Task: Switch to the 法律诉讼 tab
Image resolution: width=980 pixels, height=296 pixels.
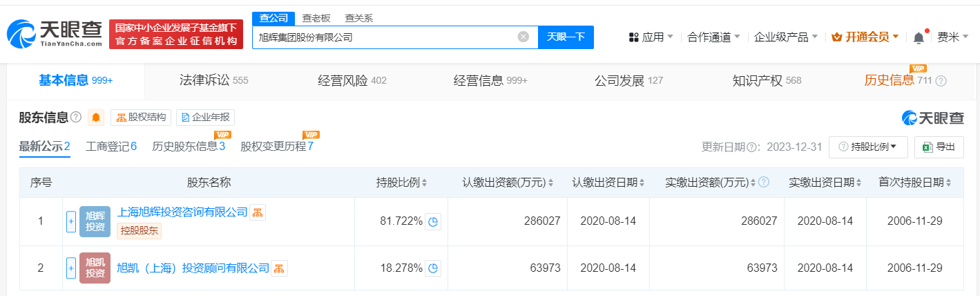Action: pos(213,80)
